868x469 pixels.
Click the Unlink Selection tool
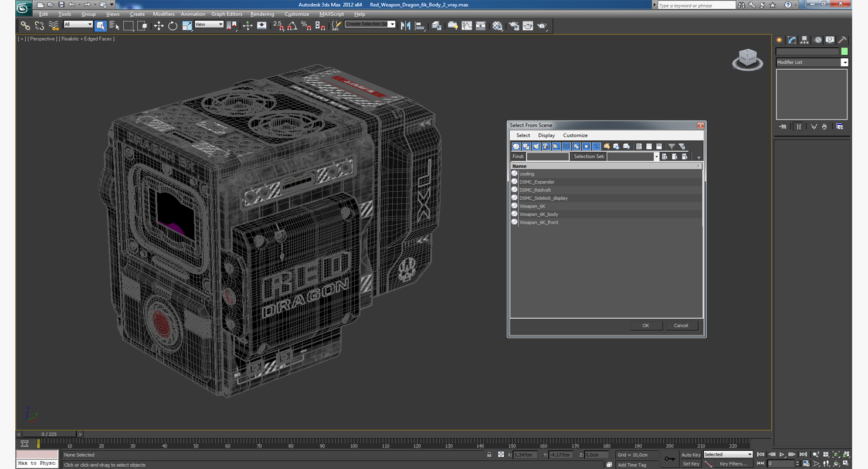(x=39, y=26)
